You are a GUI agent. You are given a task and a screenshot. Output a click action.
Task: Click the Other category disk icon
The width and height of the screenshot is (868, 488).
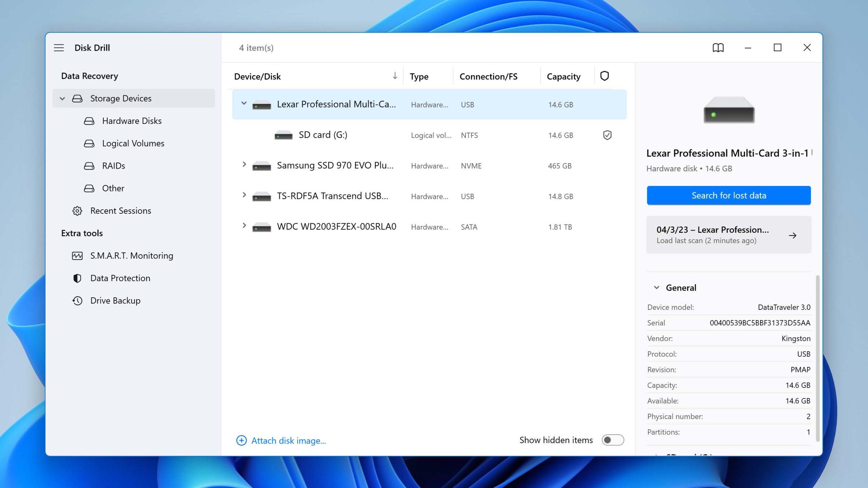coord(89,188)
